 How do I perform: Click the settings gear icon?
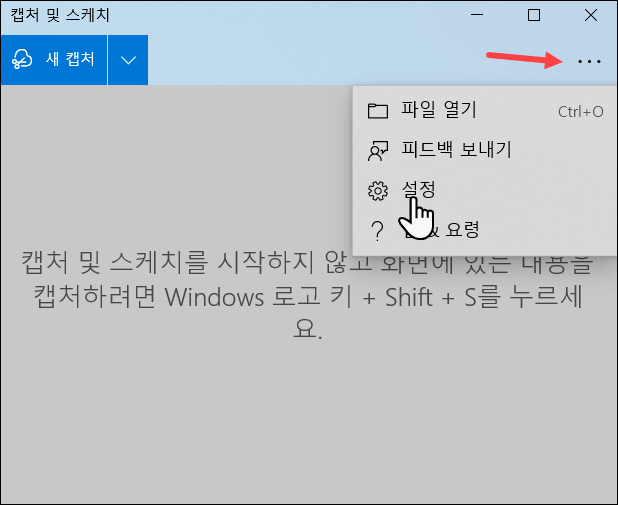[x=378, y=191]
